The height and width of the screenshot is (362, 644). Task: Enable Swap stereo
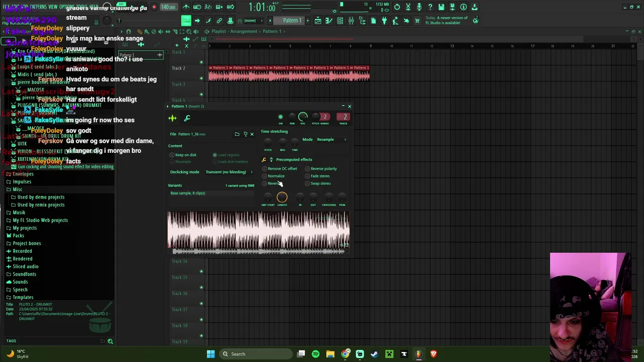318,184
